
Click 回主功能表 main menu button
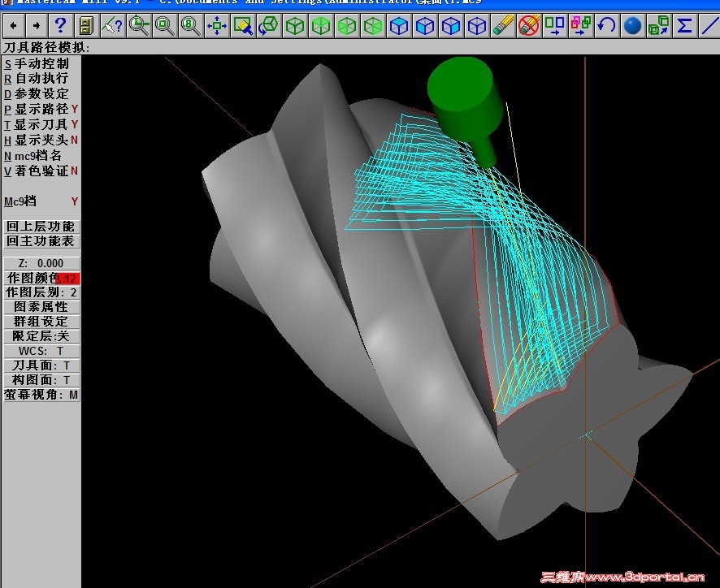click(x=41, y=241)
